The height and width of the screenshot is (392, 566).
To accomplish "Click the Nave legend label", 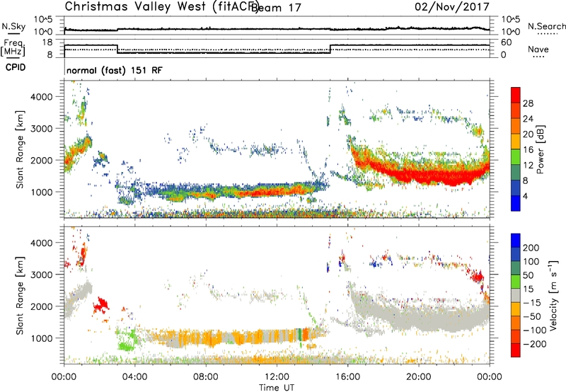I will 538,50.
